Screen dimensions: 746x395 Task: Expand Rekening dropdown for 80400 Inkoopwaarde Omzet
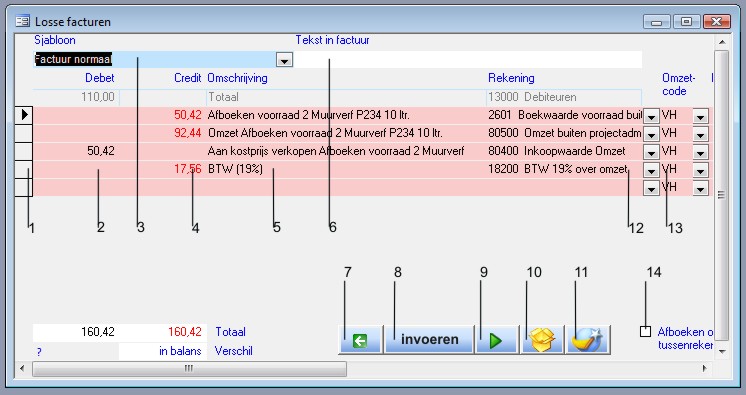coord(651,152)
